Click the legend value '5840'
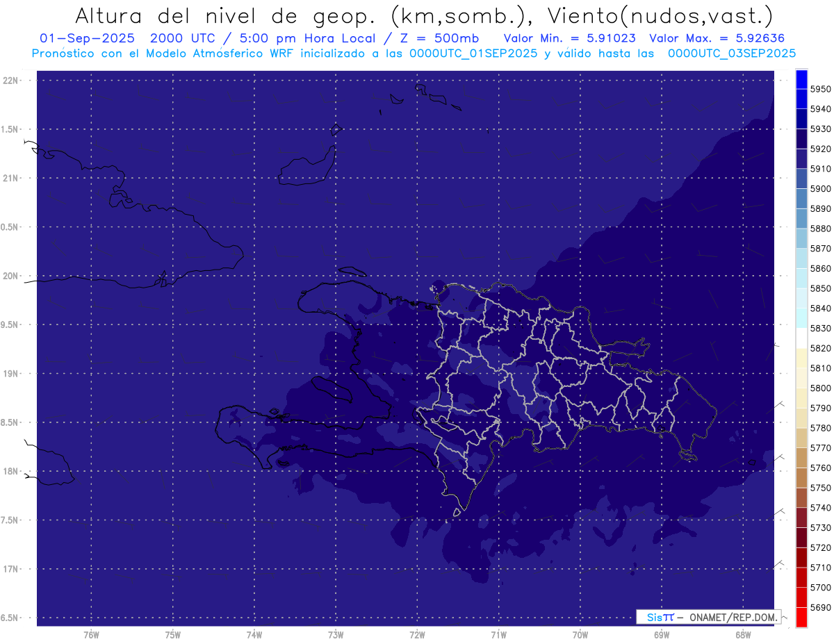 820,308
